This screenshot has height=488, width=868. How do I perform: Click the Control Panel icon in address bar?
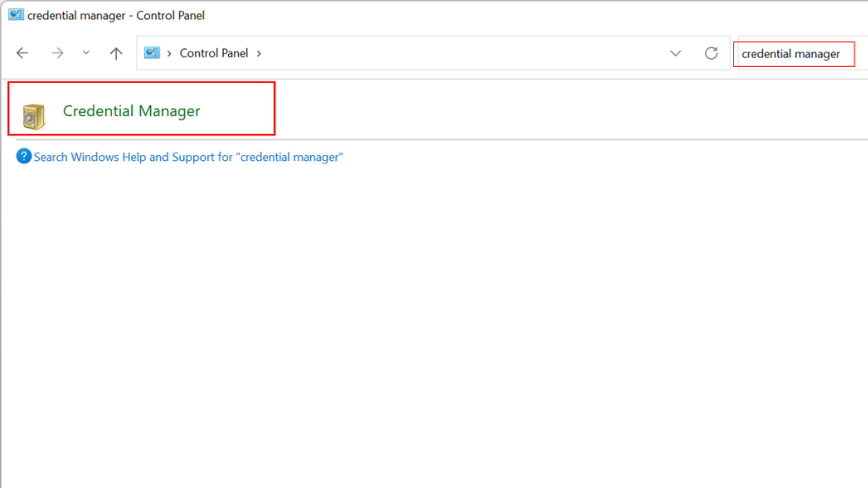tap(152, 53)
